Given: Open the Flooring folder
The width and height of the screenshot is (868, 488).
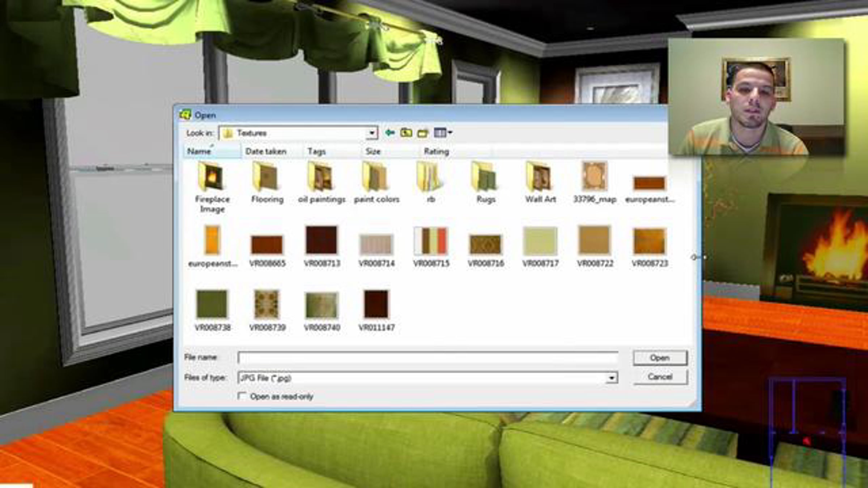Looking at the screenshot, I should coord(267,177).
